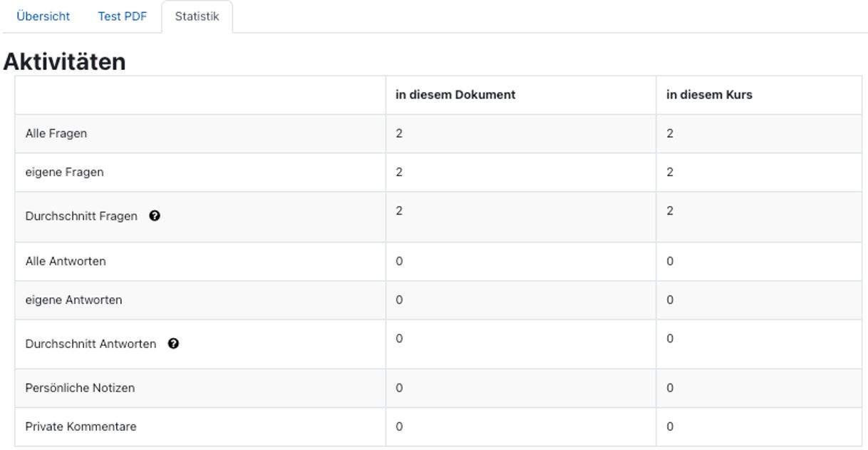Click help icon next to Durchschnitt Fragen

(154, 217)
